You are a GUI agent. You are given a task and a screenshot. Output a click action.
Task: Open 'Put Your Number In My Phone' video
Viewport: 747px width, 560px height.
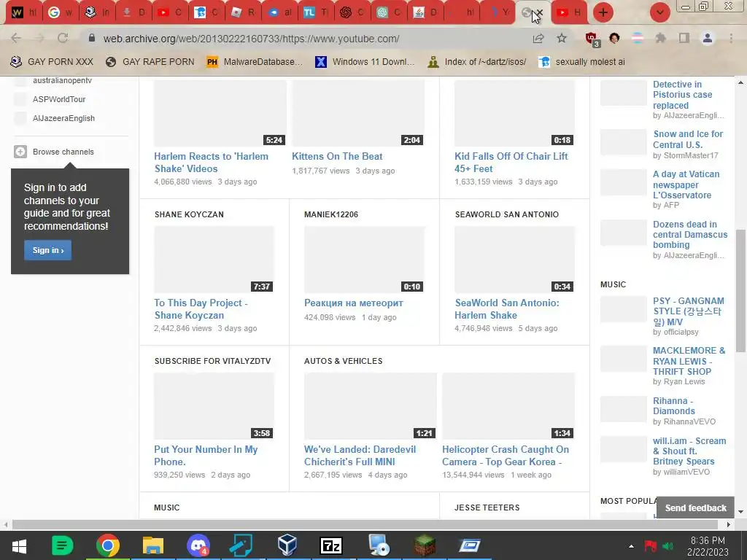coord(206,456)
